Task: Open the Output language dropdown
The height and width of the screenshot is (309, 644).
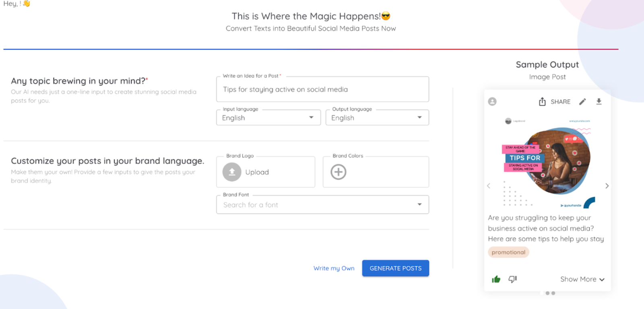Action: [420, 117]
